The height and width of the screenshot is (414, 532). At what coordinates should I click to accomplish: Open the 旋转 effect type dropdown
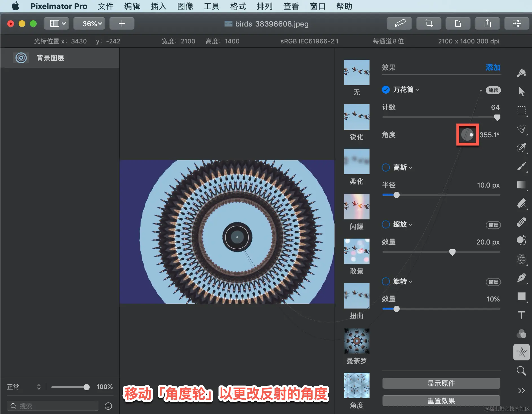403,281
